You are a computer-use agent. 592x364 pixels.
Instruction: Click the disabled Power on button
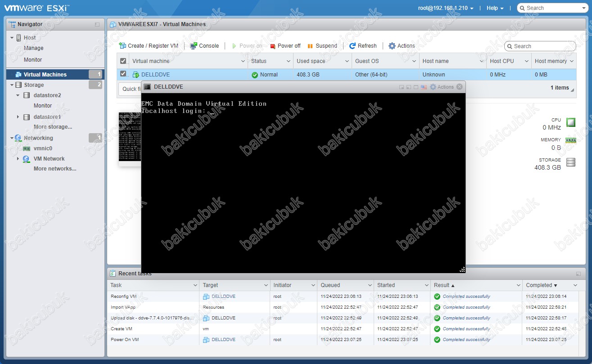[247, 46]
